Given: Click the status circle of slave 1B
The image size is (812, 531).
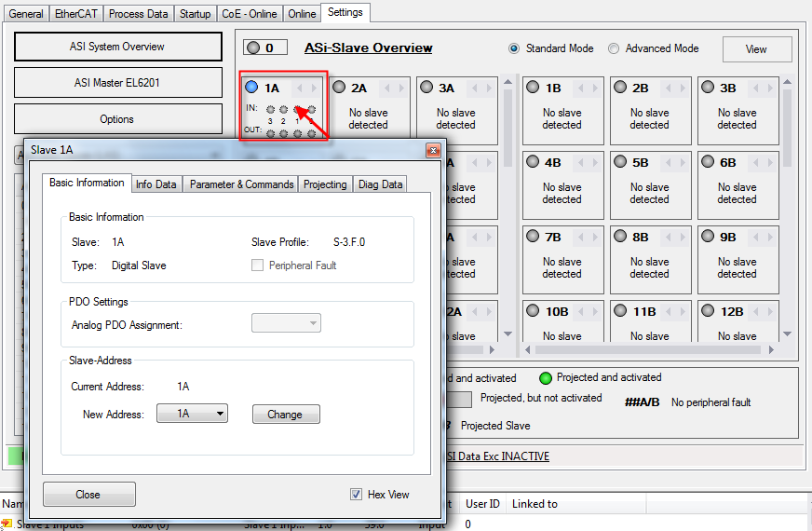Looking at the screenshot, I should coord(533,87).
